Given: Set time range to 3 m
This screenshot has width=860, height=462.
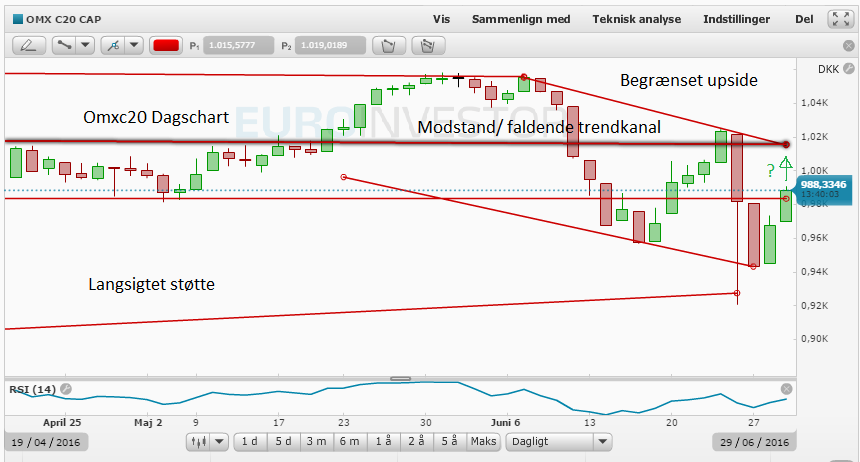Looking at the screenshot, I should pyautogui.click(x=316, y=441).
